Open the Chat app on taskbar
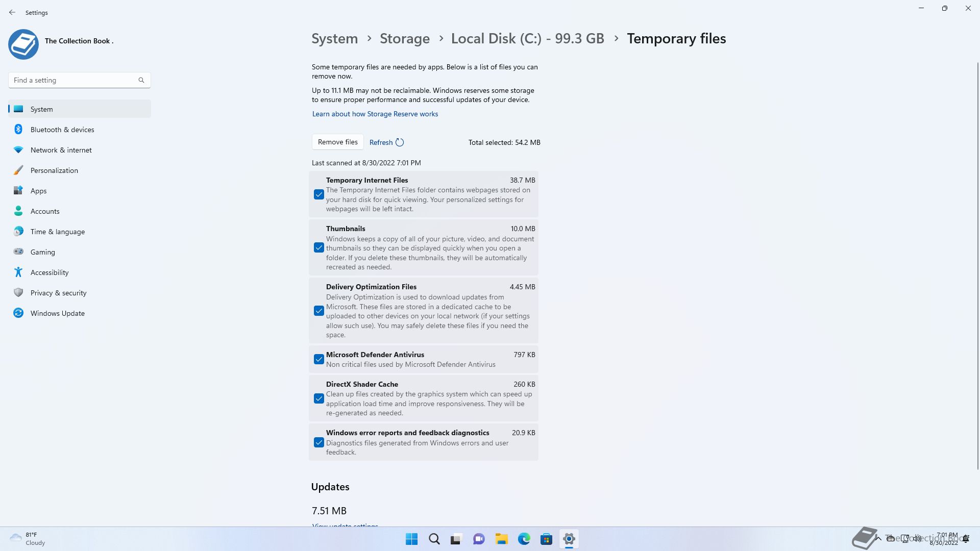 point(479,539)
